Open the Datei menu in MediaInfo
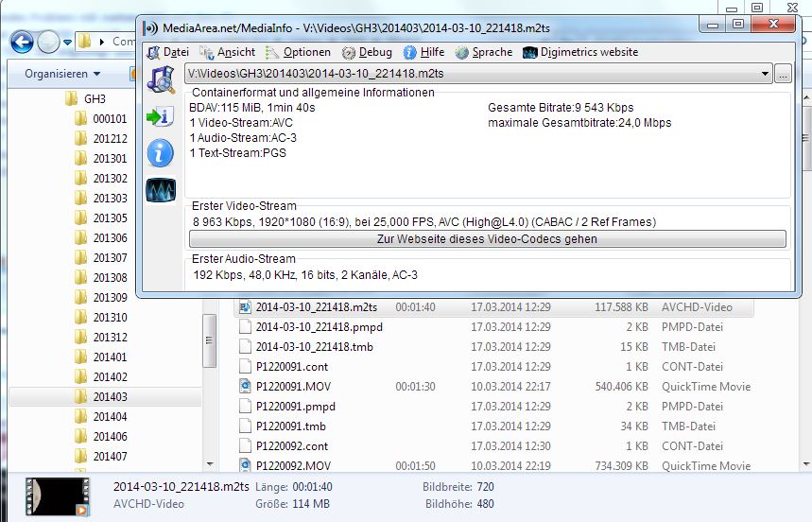Image resolution: width=812 pixels, height=522 pixels. tap(167, 52)
